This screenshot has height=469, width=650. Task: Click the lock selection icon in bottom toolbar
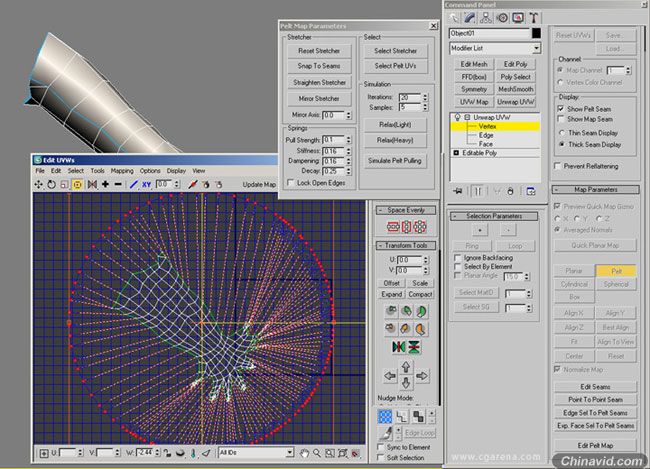(167, 453)
